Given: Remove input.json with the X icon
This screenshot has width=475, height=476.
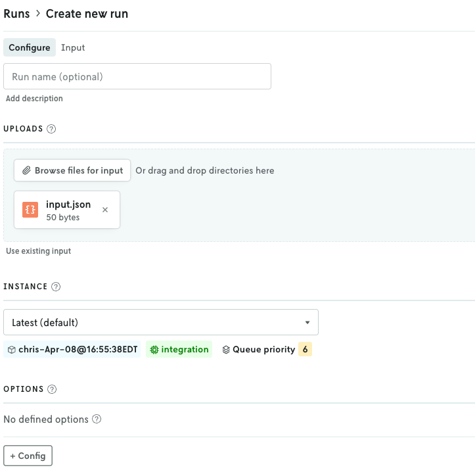Looking at the screenshot, I should [x=105, y=210].
